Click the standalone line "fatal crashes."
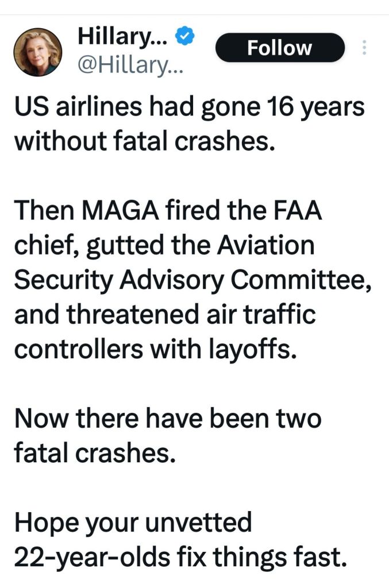Image resolution: width=389 pixels, height=588 pixels. point(93,454)
